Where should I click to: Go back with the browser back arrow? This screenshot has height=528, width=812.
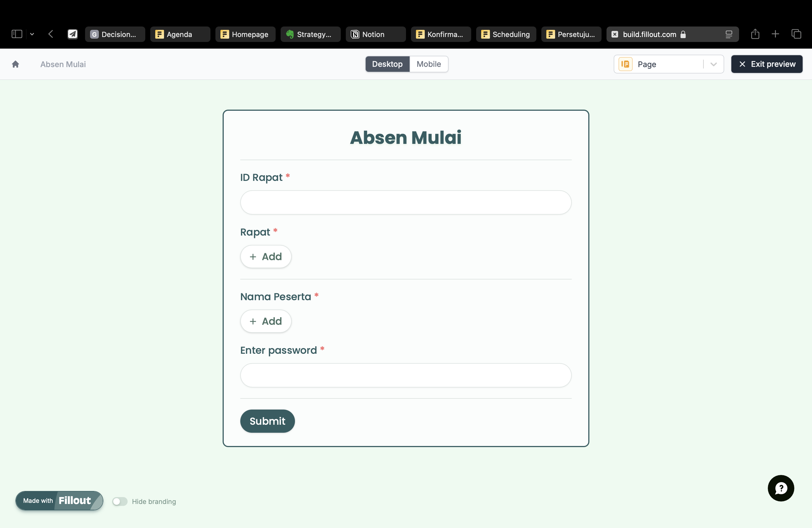(51, 34)
